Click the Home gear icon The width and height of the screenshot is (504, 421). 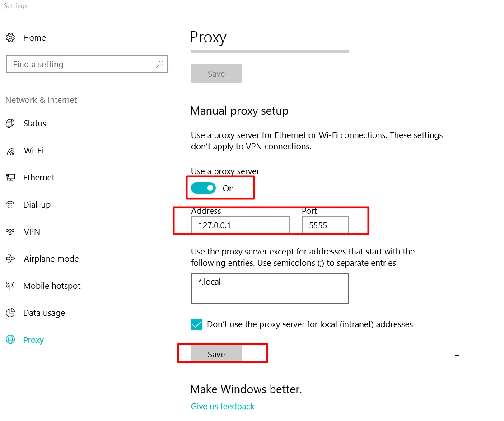click(x=10, y=37)
